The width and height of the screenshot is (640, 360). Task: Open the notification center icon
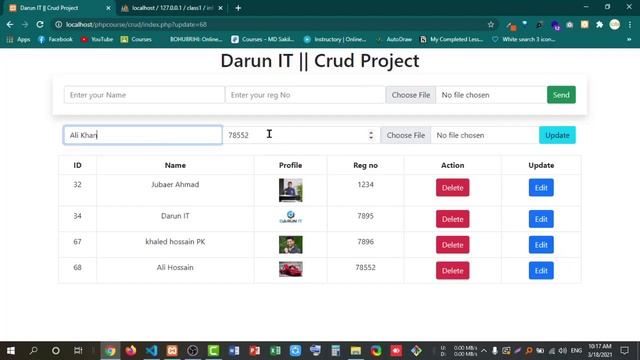(624, 351)
